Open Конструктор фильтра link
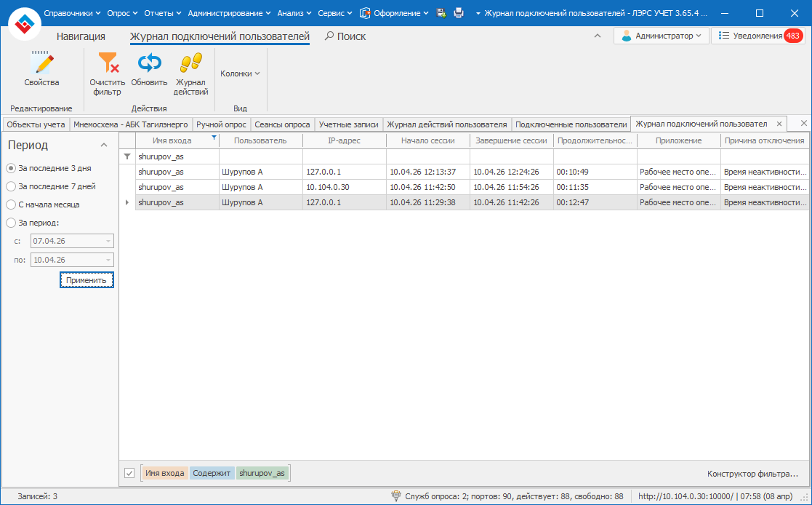Screen dimensions: 812x505 752,474
